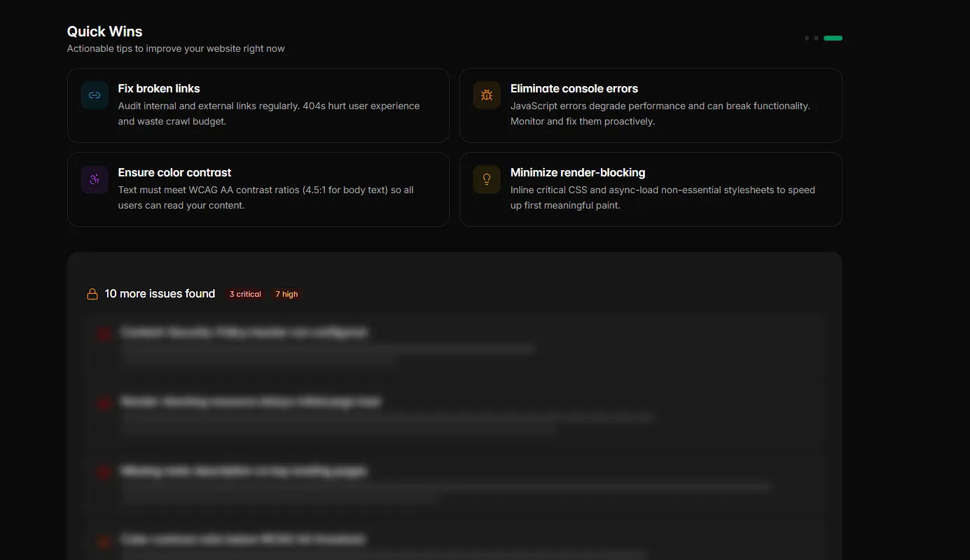Screen dimensions: 970x560
Task: Click the description starting "Text must meet WCAG AA"
Action: [266, 197]
